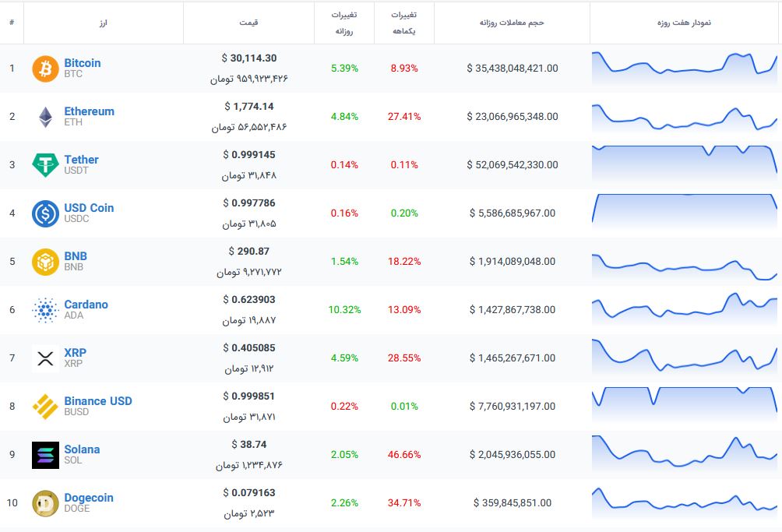Click Dogecoin monthly change 34.71%
This screenshot has height=532, width=782.
[404, 503]
